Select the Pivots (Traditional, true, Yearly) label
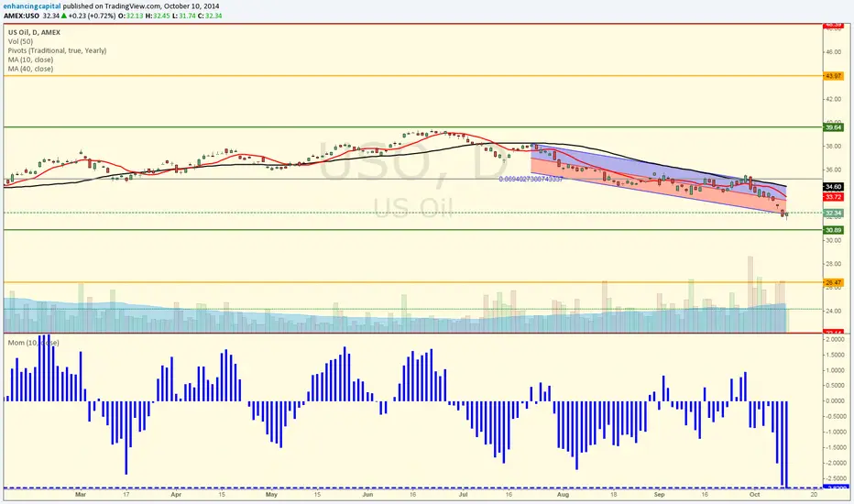854x504 pixels. pos(57,50)
